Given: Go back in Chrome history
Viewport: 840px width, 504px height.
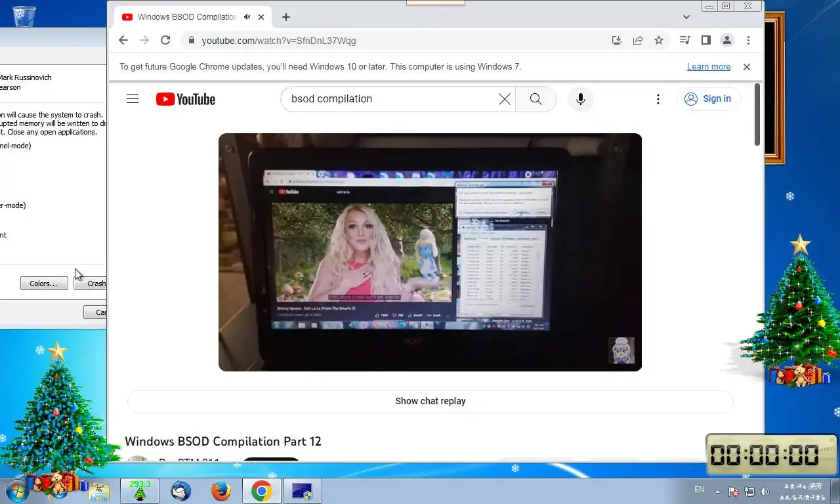Looking at the screenshot, I should point(123,40).
